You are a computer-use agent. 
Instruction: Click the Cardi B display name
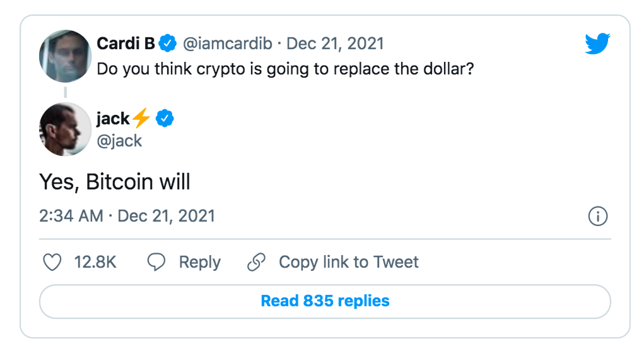[126, 44]
